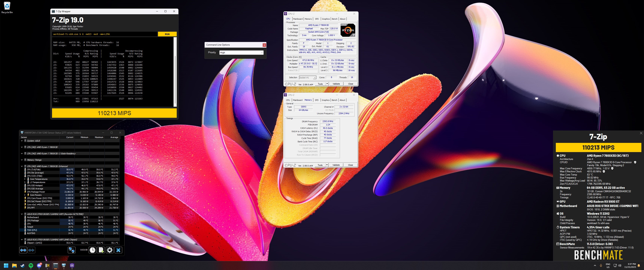
Task: Click 7-Zip Wrapper output vertical scrollbar
Action: [175, 72]
